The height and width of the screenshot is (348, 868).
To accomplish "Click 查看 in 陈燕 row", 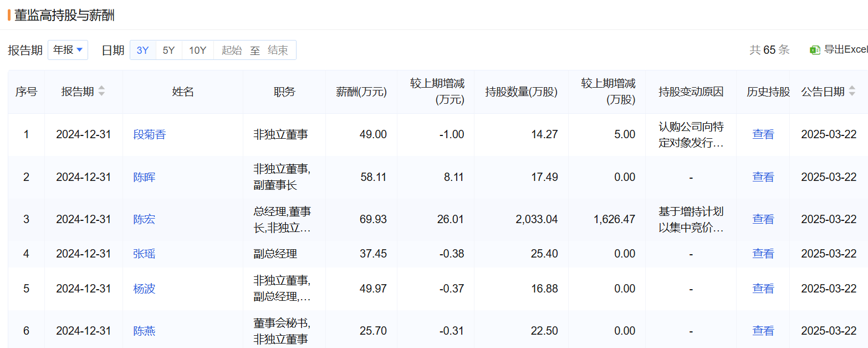I will (763, 331).
